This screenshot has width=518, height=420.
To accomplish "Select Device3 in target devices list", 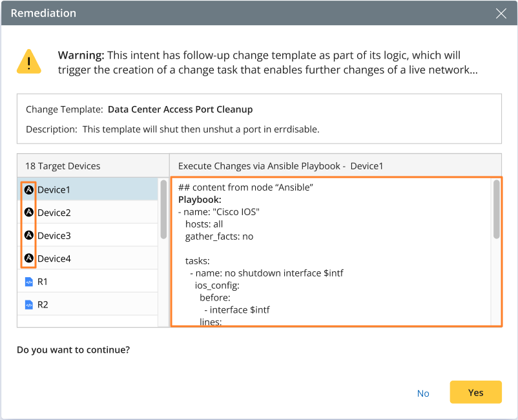I will [54, 236].
